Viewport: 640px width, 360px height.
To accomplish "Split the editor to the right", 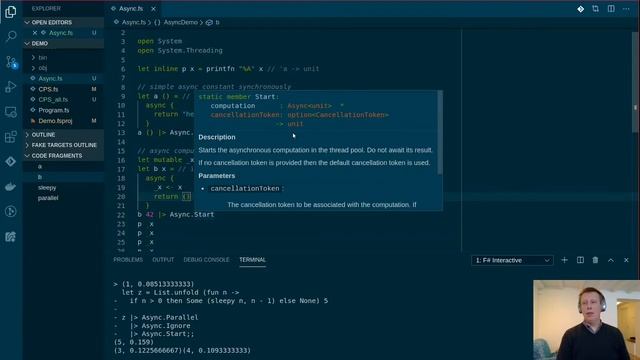I will coord(611,9).
